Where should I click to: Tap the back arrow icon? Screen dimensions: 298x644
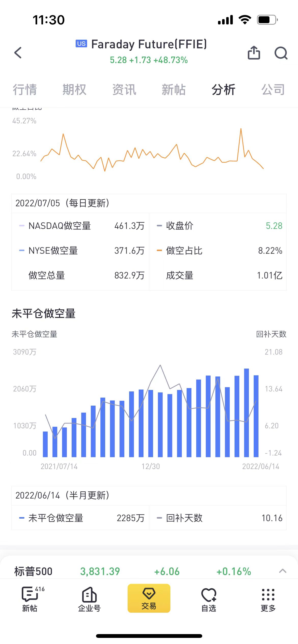tap(18, 53)
